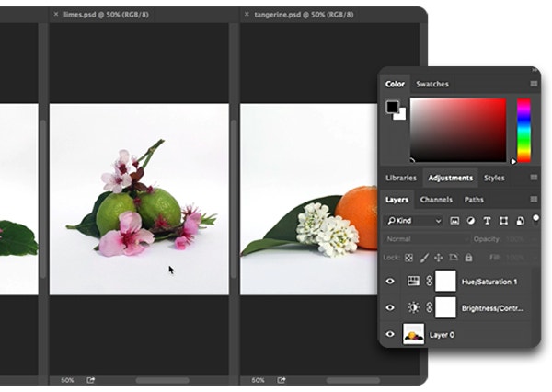Click the rainbow hue slider strip
This screenshot has width=552, height=392.
pyautogui.click(x=523, y=130)
